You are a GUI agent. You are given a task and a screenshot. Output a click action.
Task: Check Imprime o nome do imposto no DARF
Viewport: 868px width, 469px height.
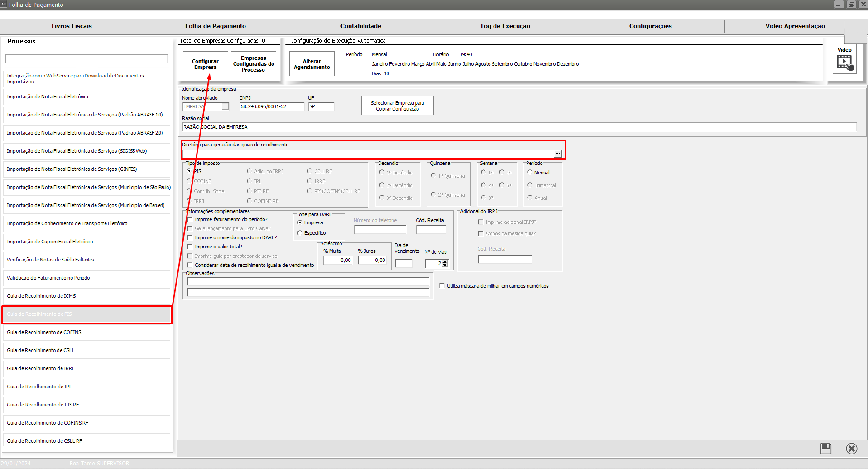coord(190,237)
